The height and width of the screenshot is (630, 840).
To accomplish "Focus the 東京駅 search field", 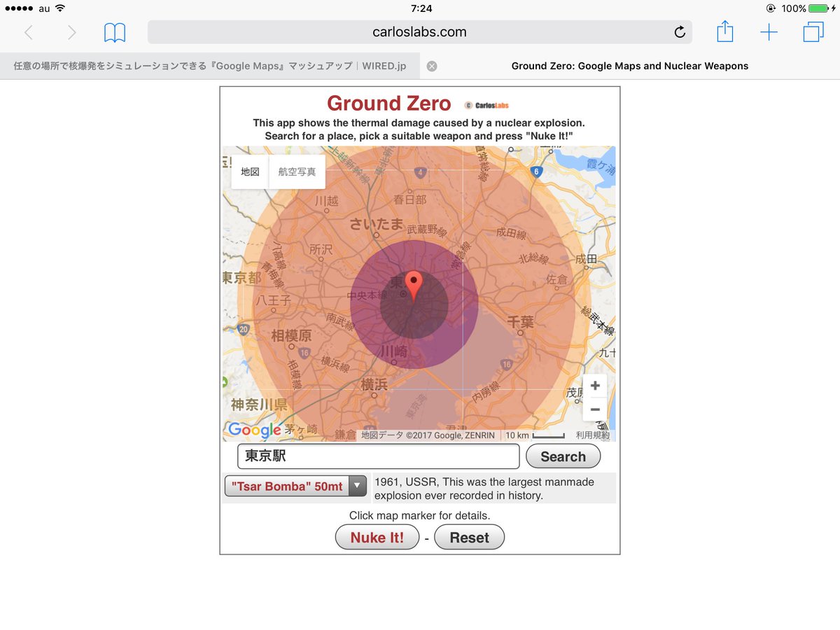I will tap(379, 456).
